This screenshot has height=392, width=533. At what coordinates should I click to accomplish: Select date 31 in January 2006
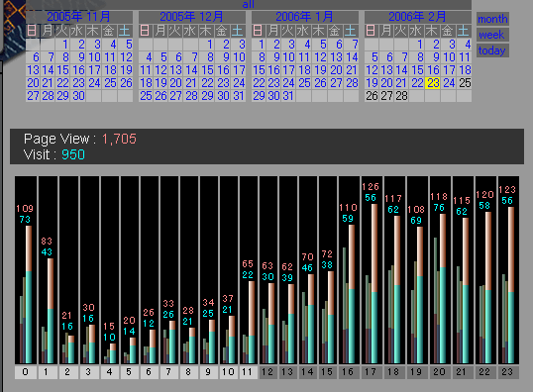coord(288,96)
